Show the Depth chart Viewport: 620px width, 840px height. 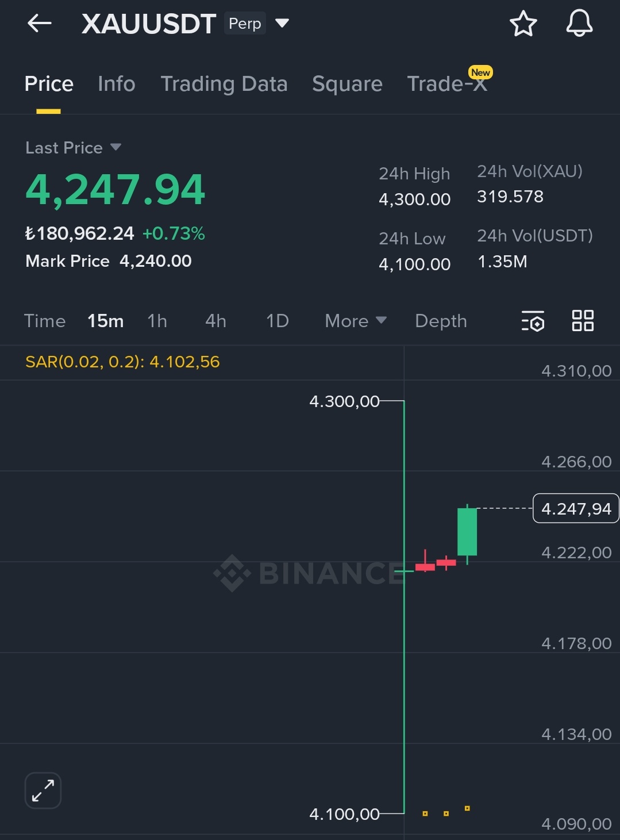[x=441, y=321]
